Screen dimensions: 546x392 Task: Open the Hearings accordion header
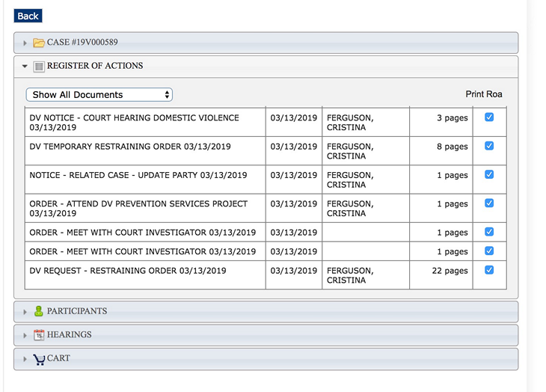point(266,335)
